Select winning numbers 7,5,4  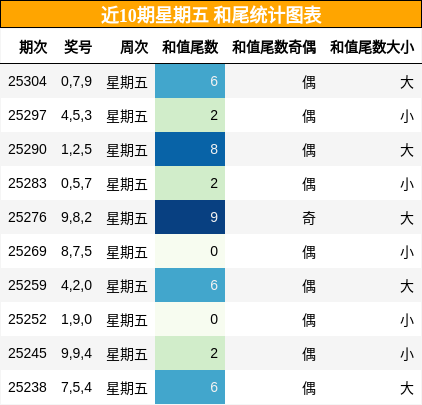(76, 388)
